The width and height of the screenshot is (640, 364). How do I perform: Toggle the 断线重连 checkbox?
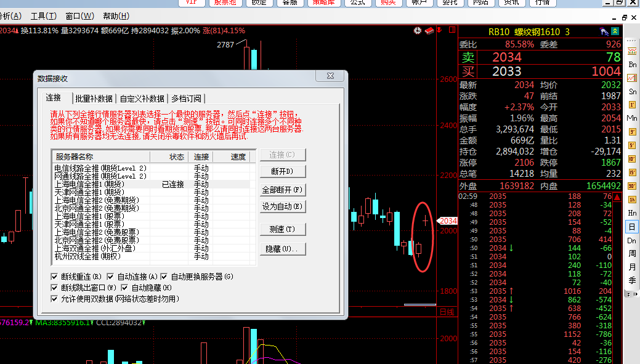[55, 277]
